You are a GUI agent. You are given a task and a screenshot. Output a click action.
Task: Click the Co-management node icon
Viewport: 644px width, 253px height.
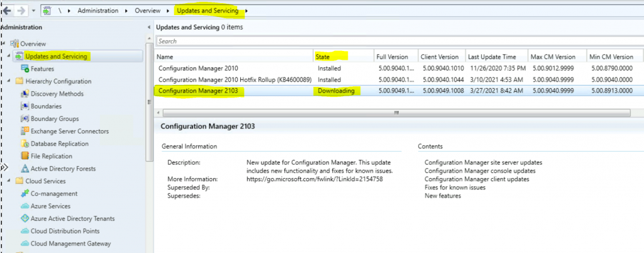click(x=25, y=193)
